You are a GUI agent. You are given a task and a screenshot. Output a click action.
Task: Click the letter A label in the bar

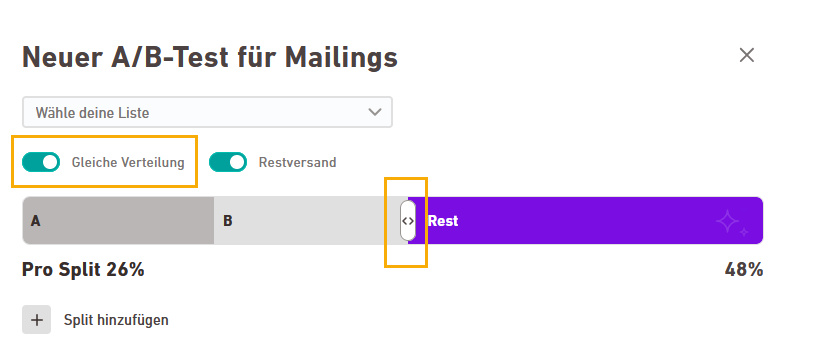(35, 221)
